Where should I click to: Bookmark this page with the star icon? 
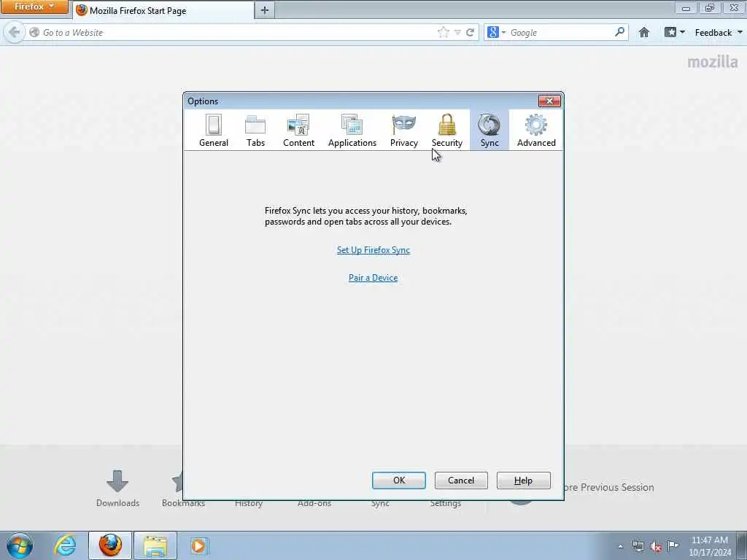[x=443, y=32]
